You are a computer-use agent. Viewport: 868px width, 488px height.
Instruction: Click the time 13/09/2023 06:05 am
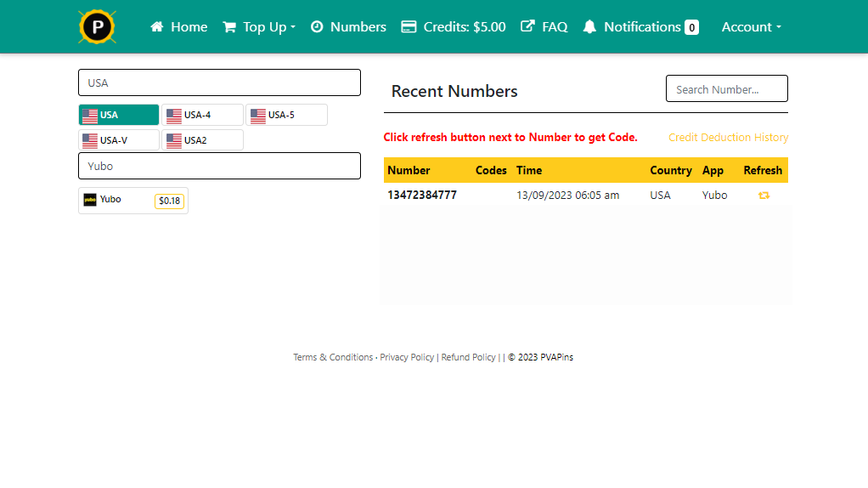[x=567, y=195]
